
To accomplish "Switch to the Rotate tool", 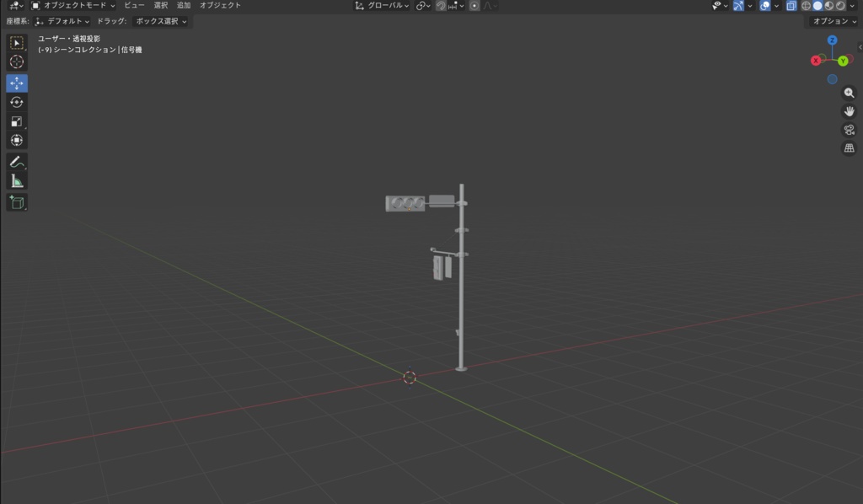I will click(x=17, y=102).
